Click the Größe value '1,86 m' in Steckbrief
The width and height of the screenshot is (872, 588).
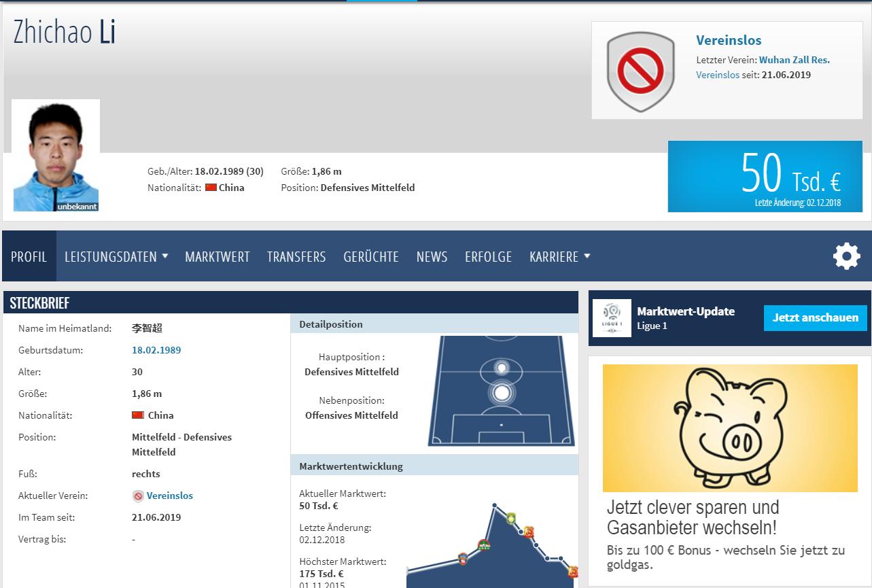147,394
